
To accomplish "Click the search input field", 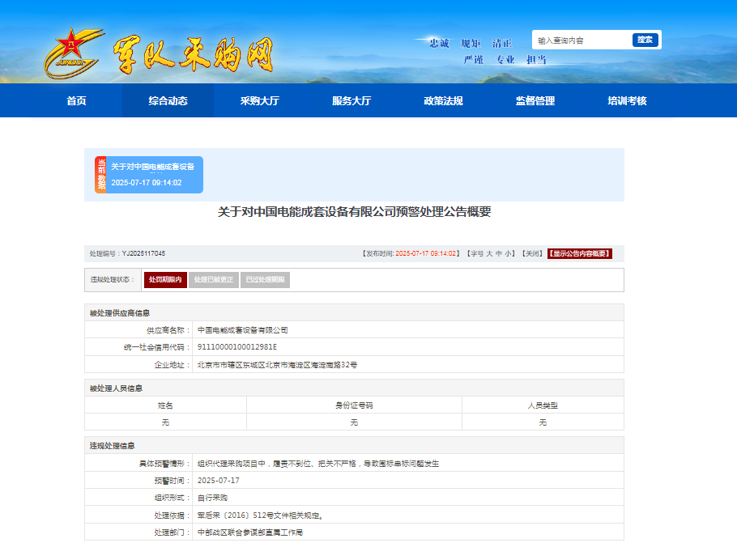I will click(x=582, y=40).
